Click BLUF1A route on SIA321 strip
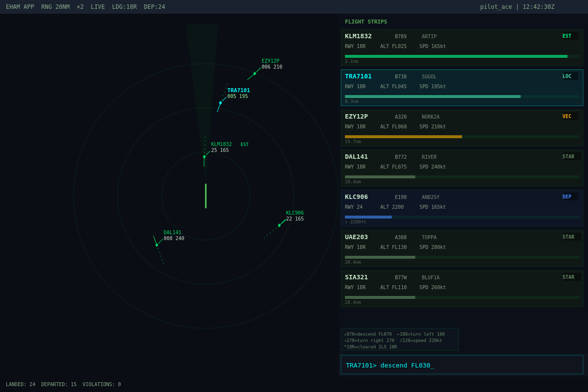This screenshot has width=588, height=392. click(431, 278)
